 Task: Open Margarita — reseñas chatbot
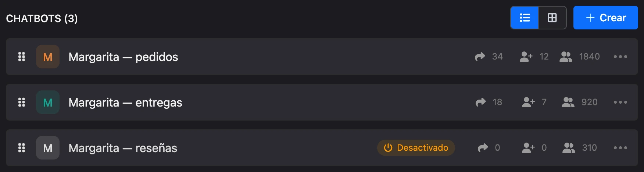tap(123, 148)
